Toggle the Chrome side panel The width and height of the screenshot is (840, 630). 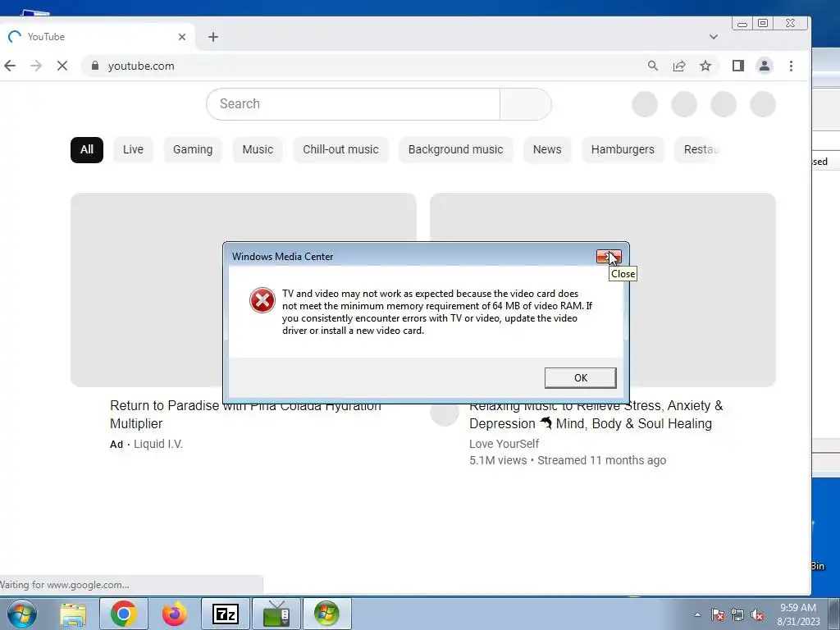[738, 66]
